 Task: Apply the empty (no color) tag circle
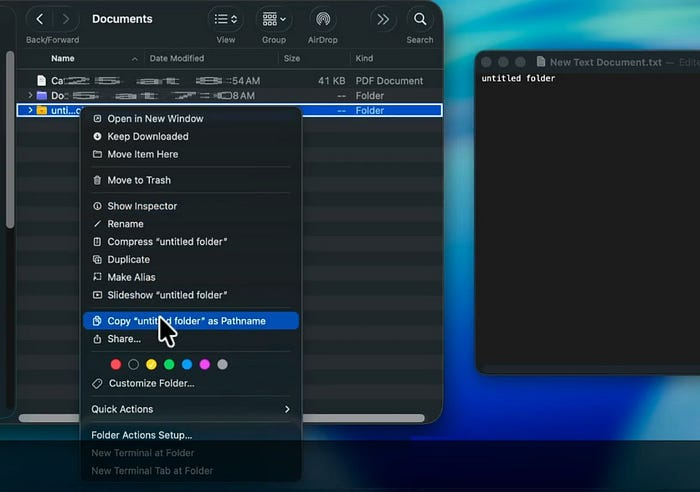(133, 364)
